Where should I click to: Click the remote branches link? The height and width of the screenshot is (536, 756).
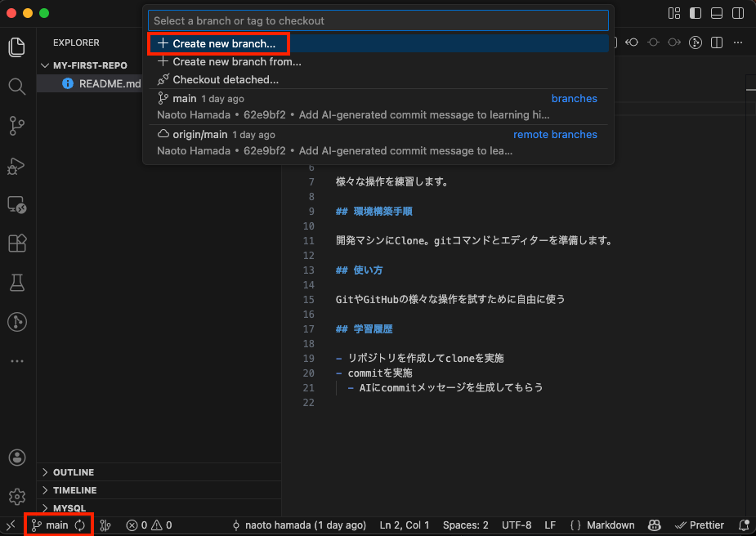click(555, 134)
